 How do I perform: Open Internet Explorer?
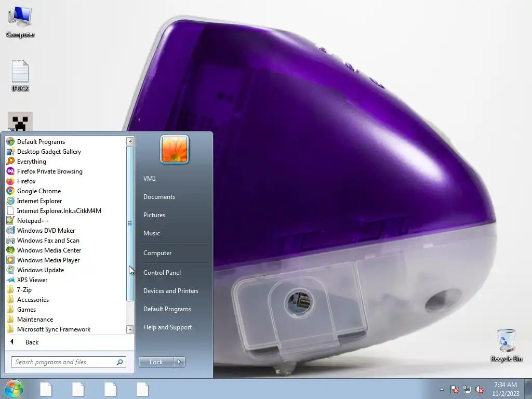[x=39, y=201]
